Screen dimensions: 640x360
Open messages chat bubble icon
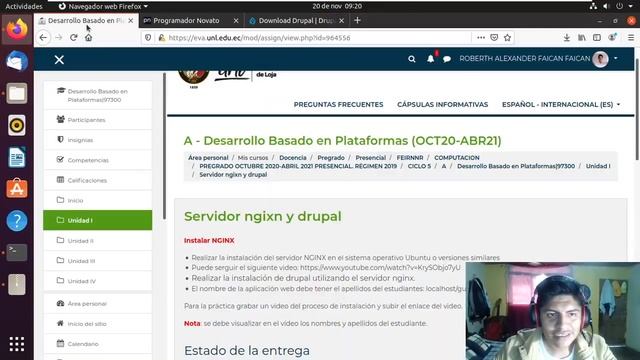pos(447,59)
